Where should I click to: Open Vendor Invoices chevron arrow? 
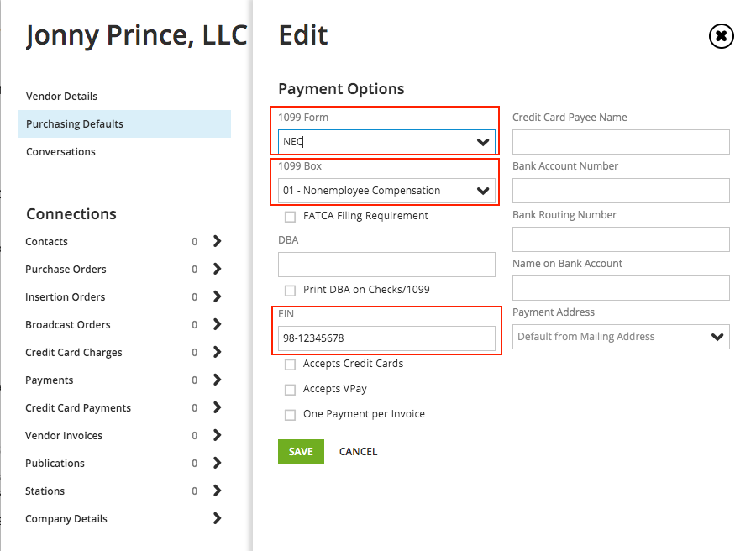[217, 435]
